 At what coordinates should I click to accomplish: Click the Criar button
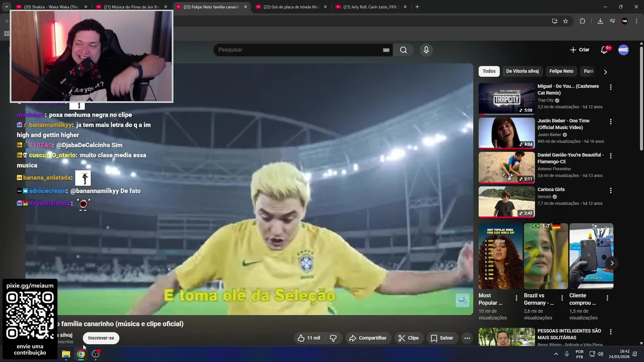pos(580,50)
